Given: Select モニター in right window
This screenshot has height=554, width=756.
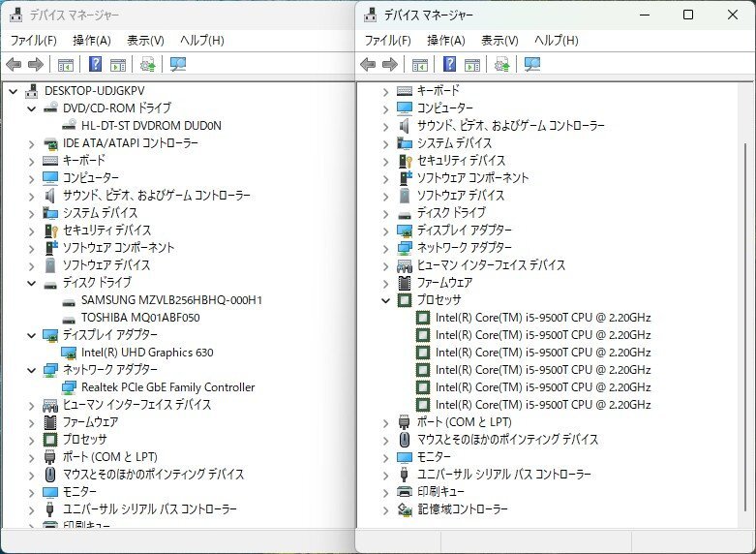Looking at the screenshot, I should point(434,456).
